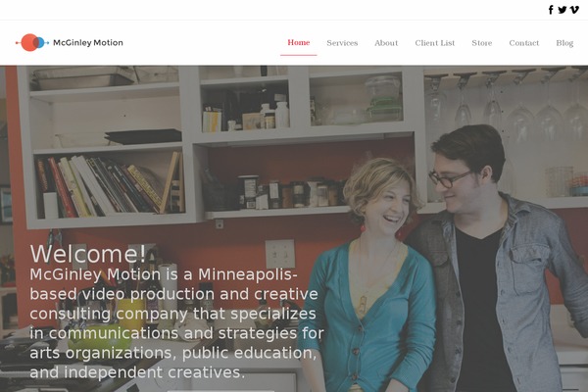Viewport: 588px width, 392px height.
Task: Click the red circle McGinley Motion logo
Action: [x=32, y=42]
